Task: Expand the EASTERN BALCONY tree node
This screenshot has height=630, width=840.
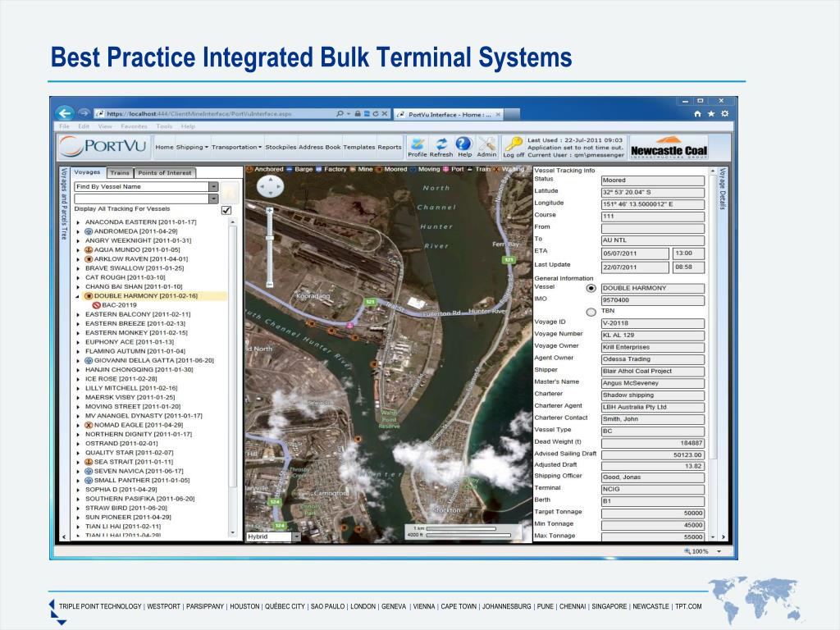Action: point(78,314)
